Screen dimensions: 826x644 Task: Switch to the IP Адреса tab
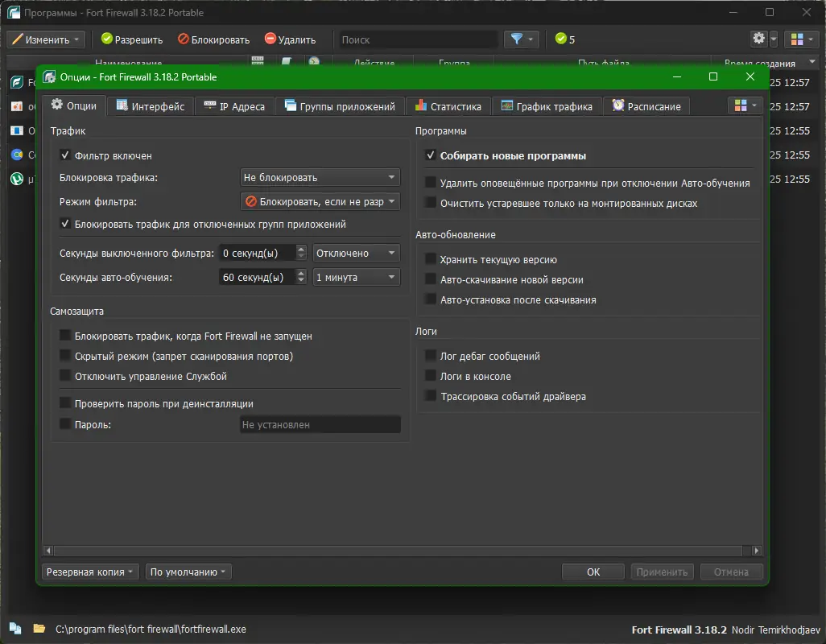[x=234, y=106]
